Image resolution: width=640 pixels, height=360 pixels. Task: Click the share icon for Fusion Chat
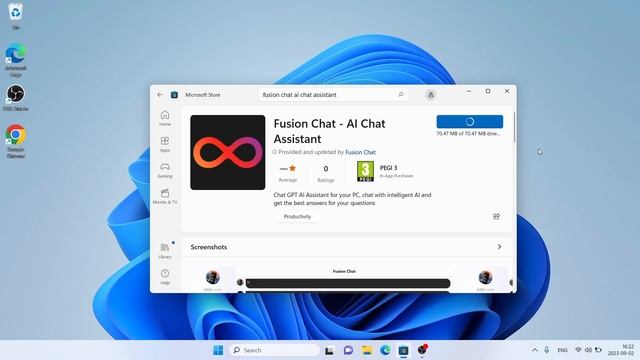point(496,216)
